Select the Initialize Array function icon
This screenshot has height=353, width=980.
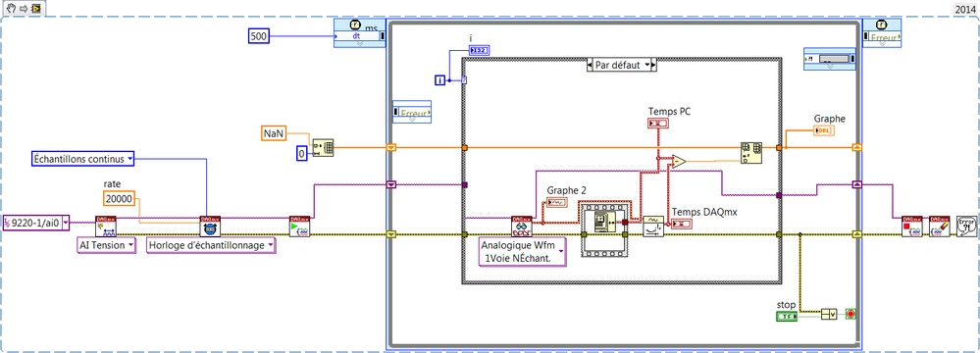coord(323,147)
